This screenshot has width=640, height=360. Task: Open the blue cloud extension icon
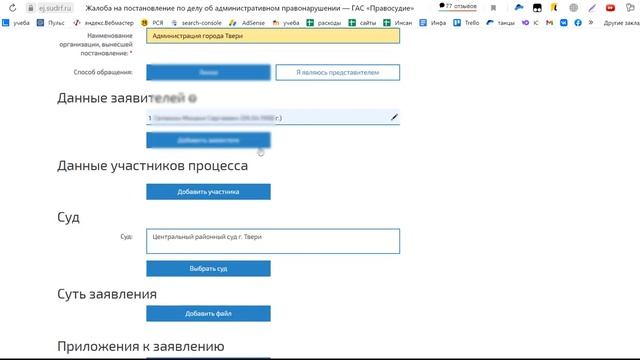[519, 7]
